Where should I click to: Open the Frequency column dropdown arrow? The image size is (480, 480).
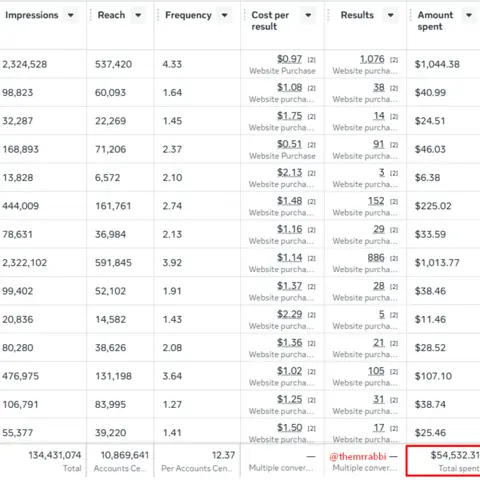(225, 15)
